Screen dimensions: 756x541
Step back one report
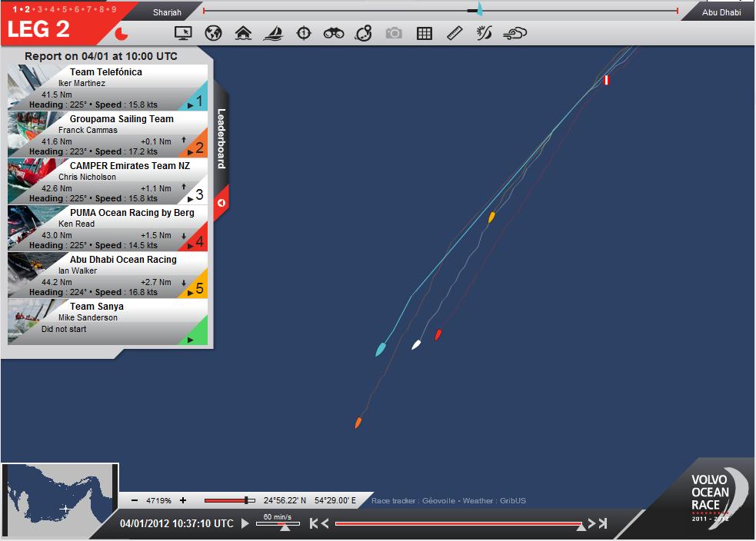(325, 523)
